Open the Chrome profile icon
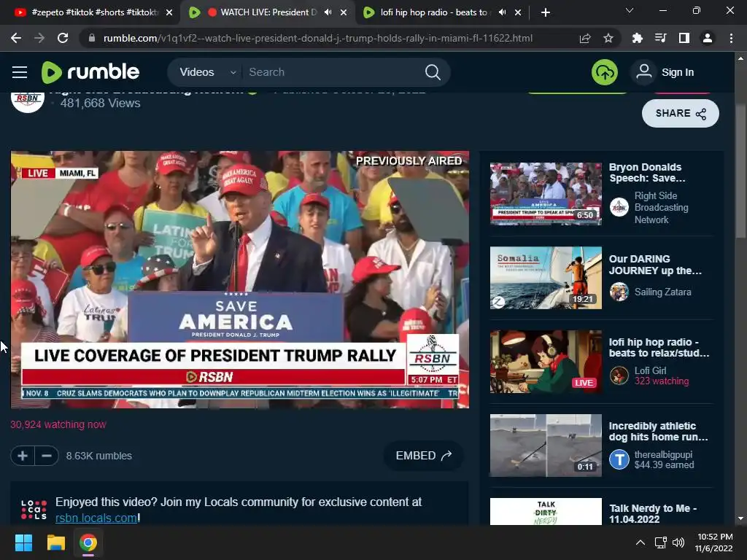 708,38
